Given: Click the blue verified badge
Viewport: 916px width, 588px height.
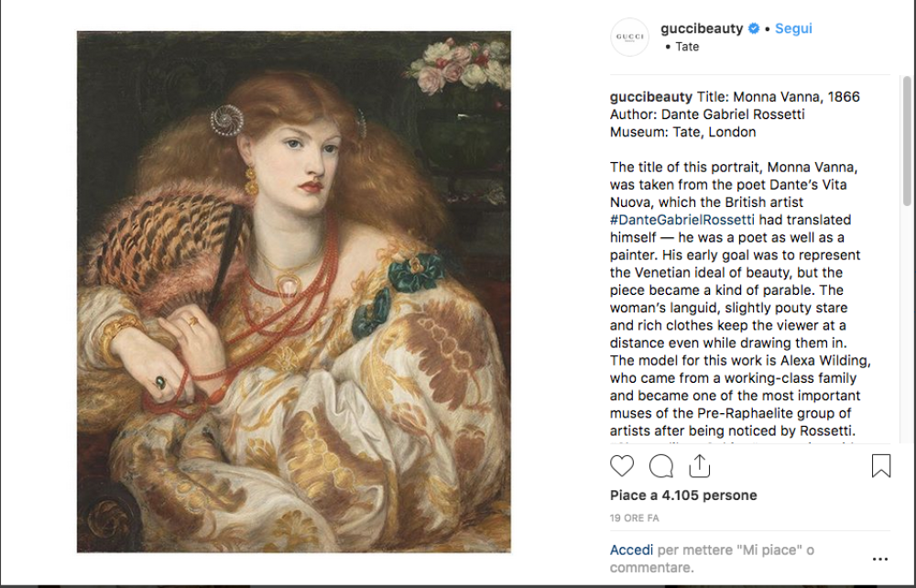Looking at the screenshot, I should tap(753, 28).
